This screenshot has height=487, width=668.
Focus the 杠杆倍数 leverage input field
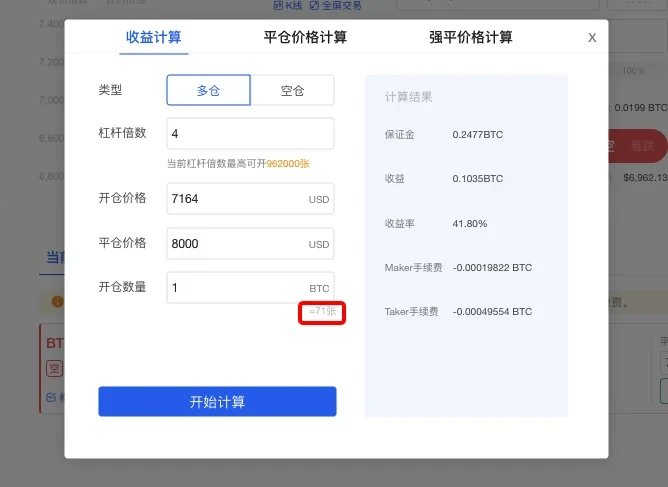tap(250, 133)
